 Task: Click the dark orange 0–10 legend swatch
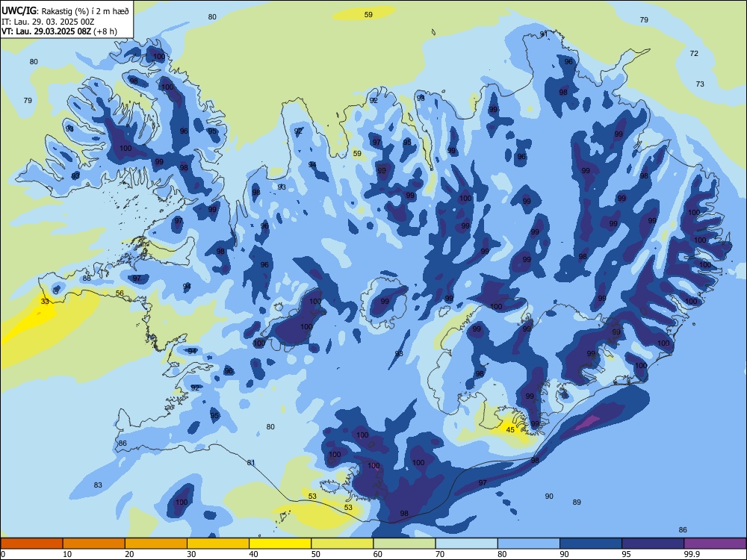(31, 544)
